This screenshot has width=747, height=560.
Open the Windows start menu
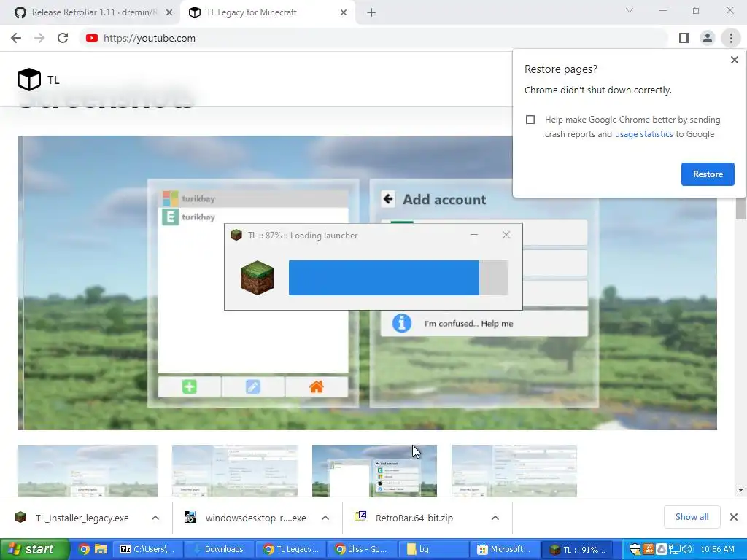[x=34, y=549]
